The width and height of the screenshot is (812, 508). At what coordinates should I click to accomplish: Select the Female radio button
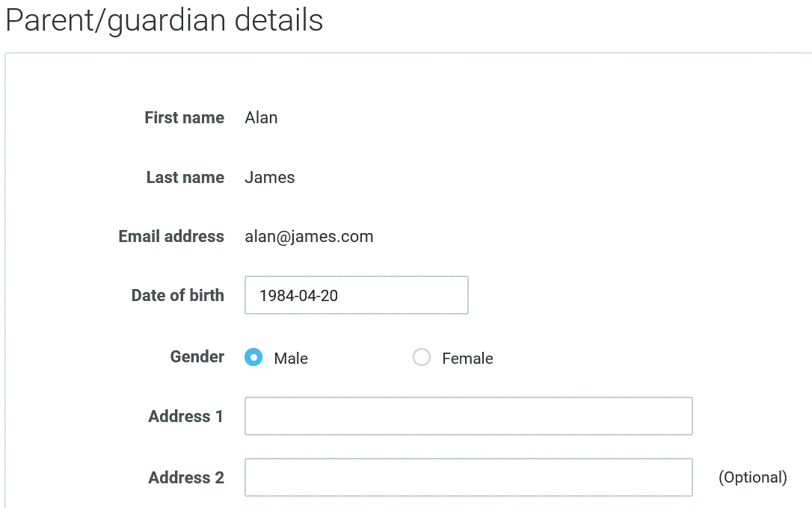click(x=422, y=358)
